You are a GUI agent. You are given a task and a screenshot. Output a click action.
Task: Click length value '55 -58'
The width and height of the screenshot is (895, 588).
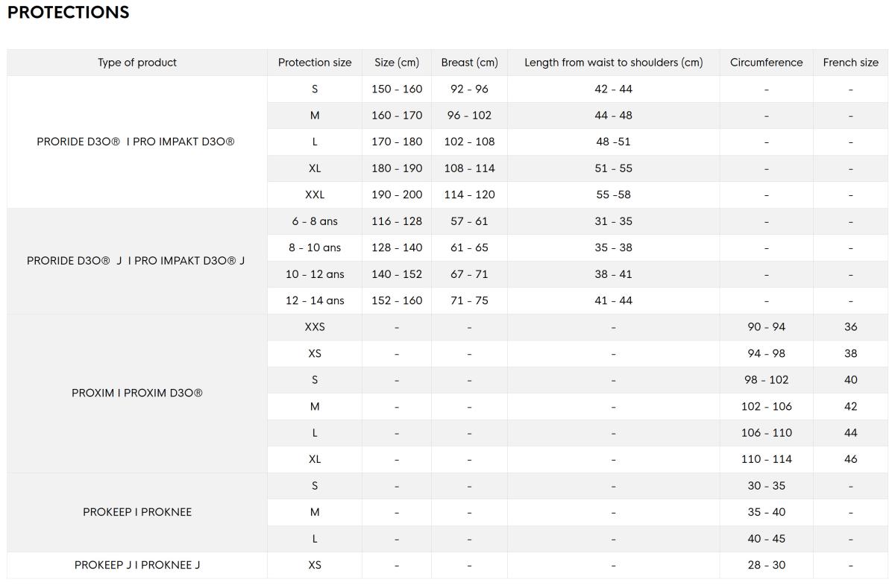(x=613, y=195)
